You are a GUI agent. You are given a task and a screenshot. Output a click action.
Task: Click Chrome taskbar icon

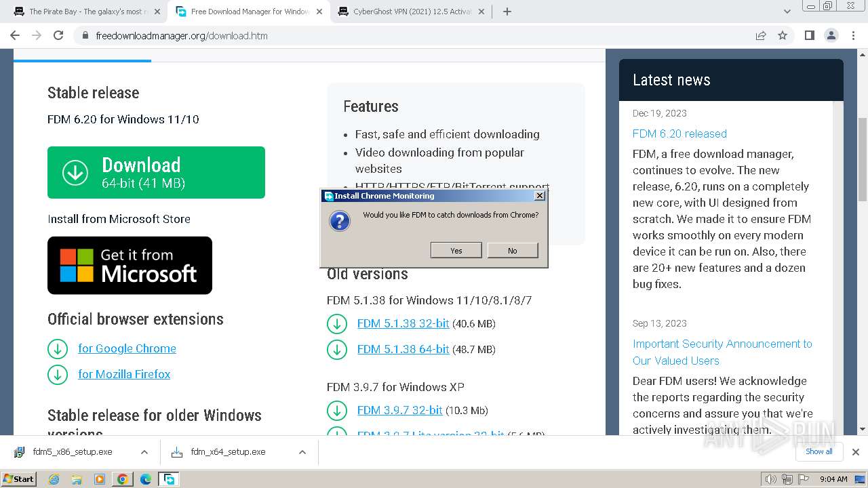[122, 479]
